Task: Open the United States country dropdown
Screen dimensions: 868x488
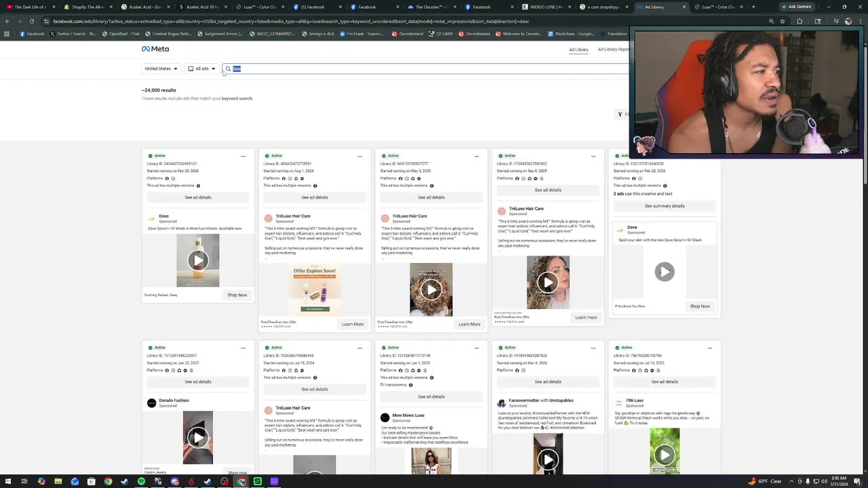Action: click(x=161, y=68)
